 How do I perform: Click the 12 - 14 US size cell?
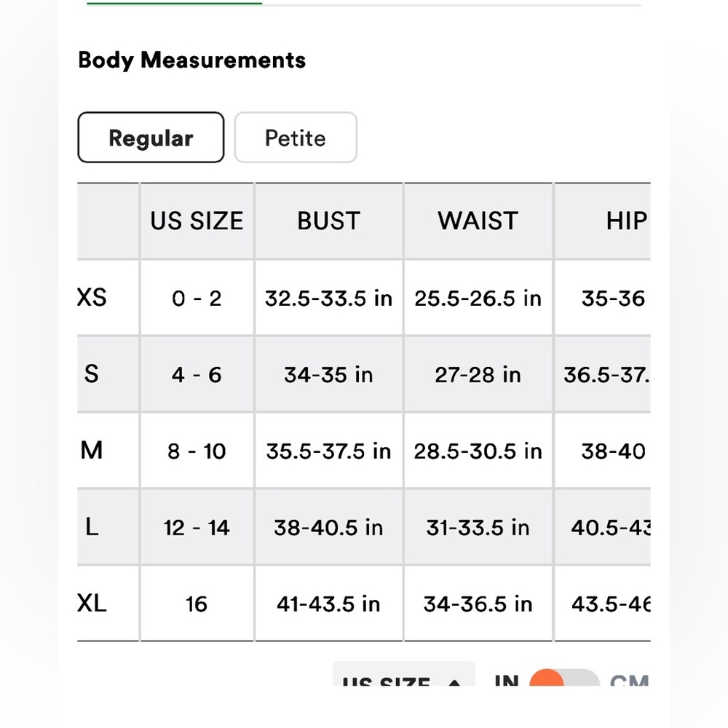pos(197,527)
